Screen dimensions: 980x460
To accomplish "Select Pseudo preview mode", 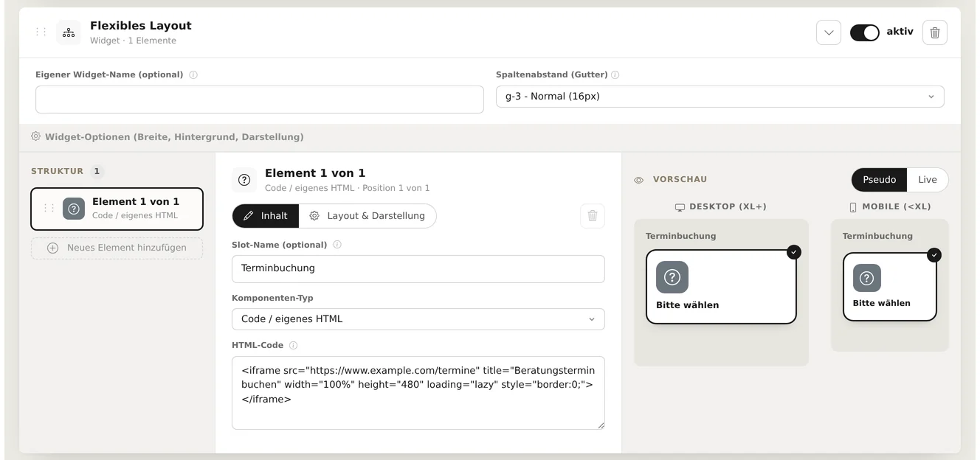I will click(879, 180).
